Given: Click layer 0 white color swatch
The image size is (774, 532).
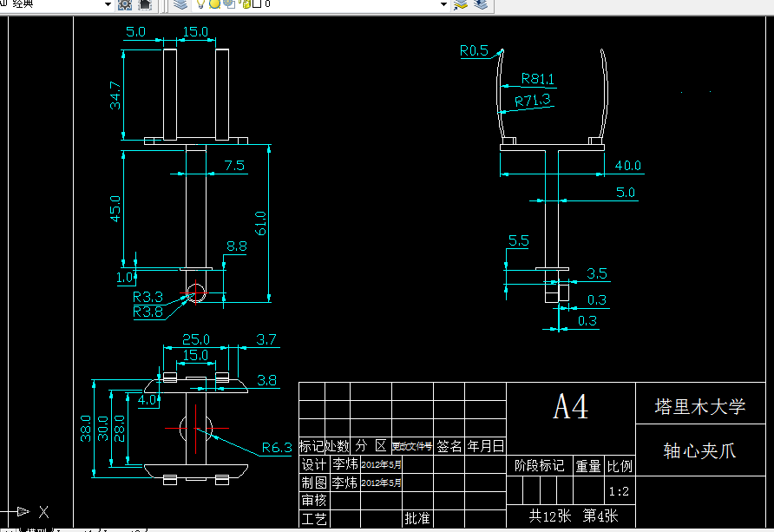Looking at the screenshot, I should tap(257, 4).
